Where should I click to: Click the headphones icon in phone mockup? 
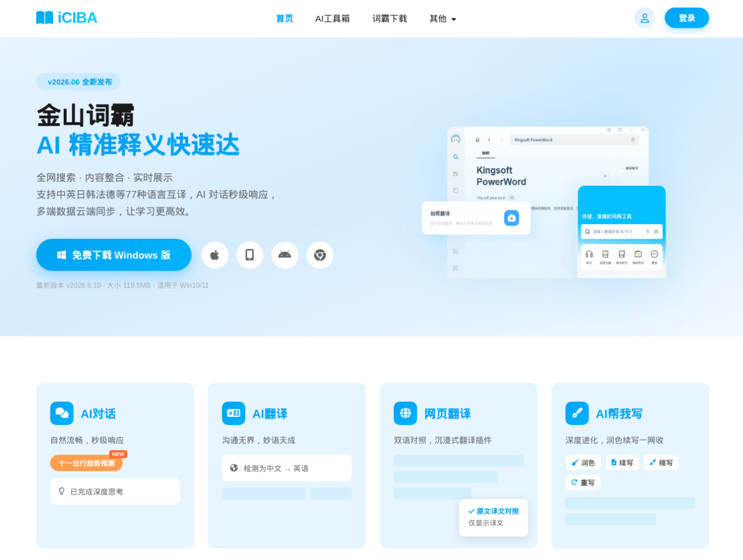[x=589, y=254]
